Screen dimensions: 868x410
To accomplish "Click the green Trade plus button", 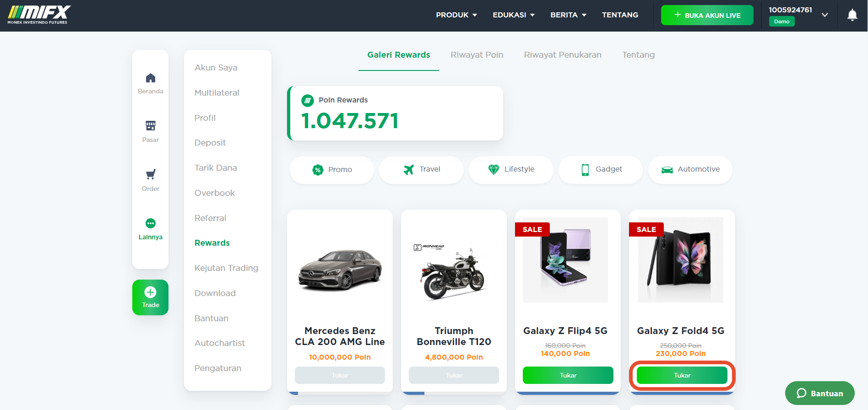I will point(151,297).
